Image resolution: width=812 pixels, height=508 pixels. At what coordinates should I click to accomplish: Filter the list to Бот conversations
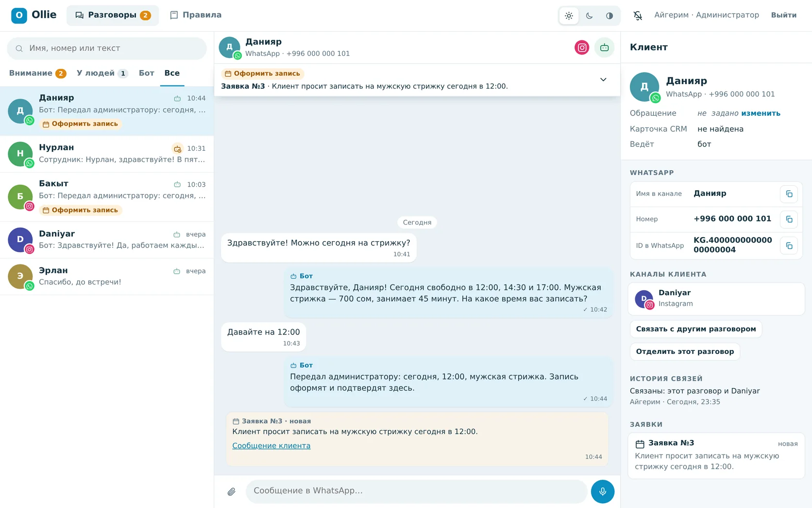[146, 73]
